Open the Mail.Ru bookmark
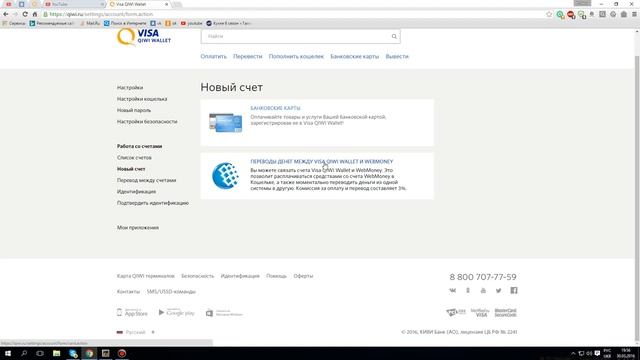The width and height of the screenshot is (640, 360). click(90, 24)
